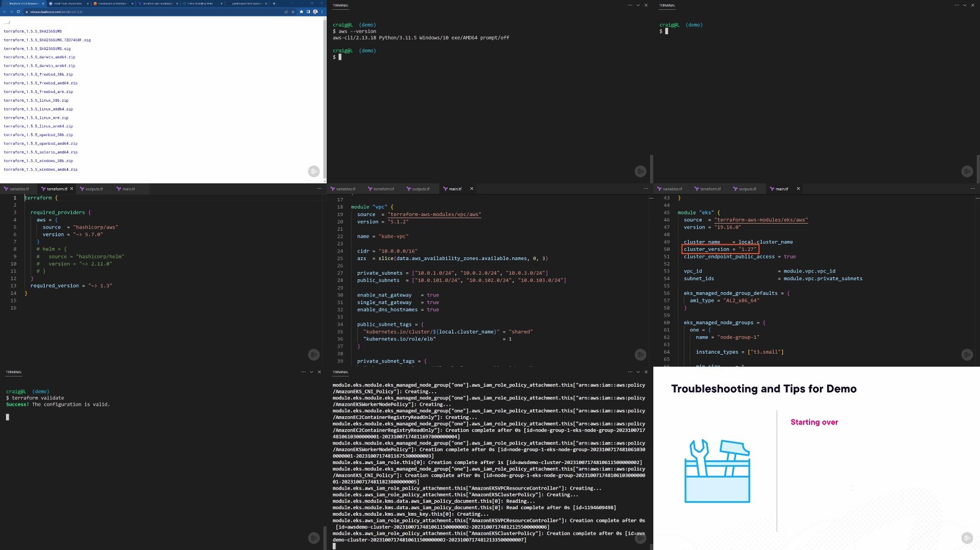Select TERMINAL tab in aws --version panel
Image resolution: width=980 pixels, height=550 pixels.
(341, 5)
